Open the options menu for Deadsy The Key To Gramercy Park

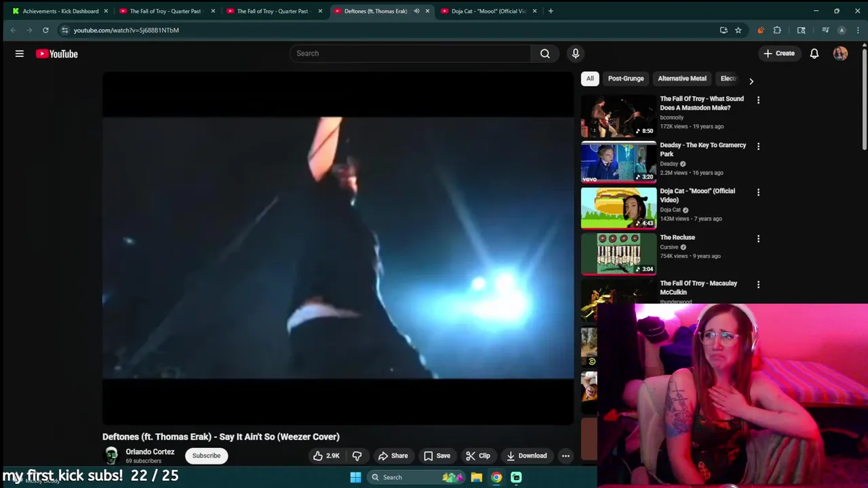[758, 146]
